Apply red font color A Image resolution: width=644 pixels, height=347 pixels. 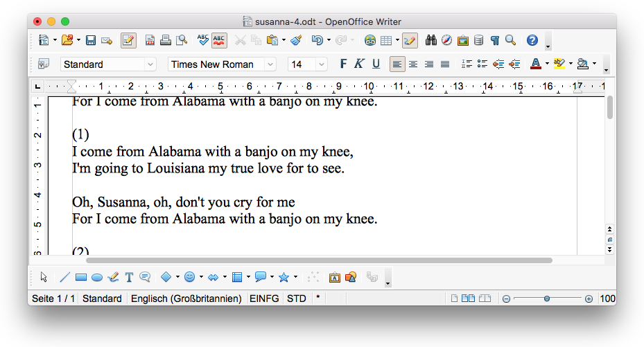tap(536, 64)
